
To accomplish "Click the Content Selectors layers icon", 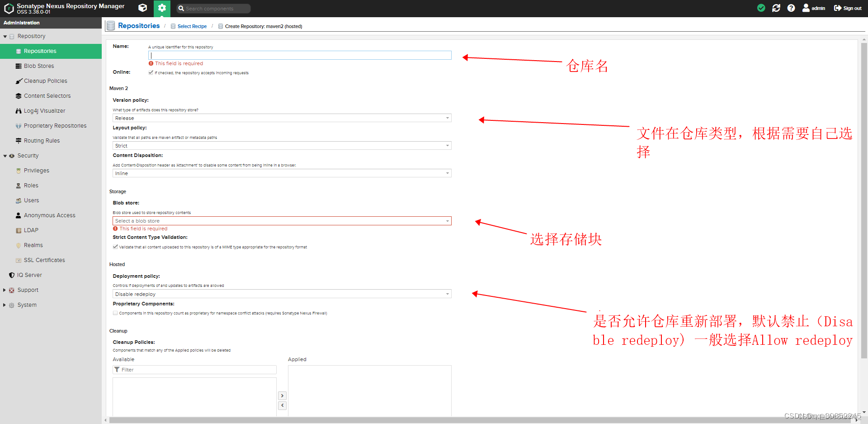I will click(x=19, y=96).
